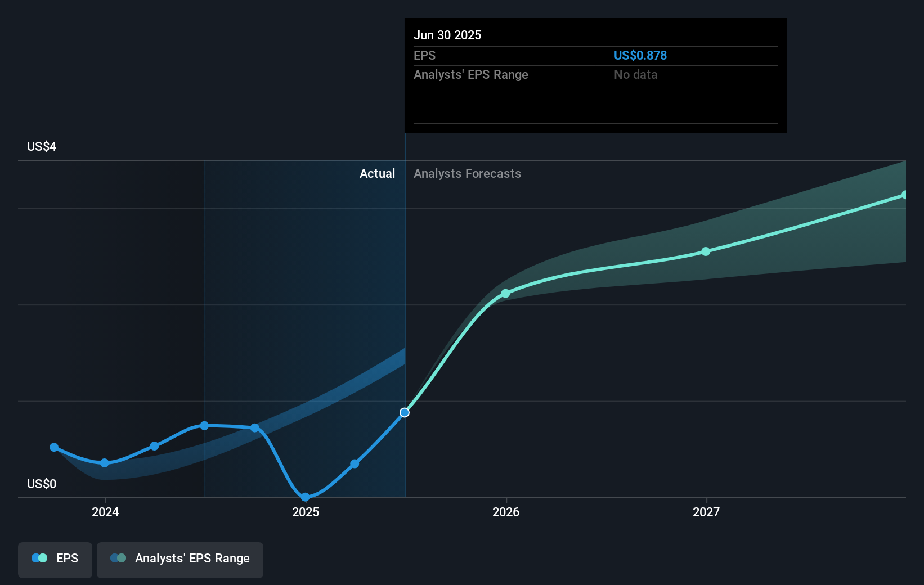Click the 2025 axis label
This screenshot has height=585, width=924.
pyautogui.click(x=305, y=512)
